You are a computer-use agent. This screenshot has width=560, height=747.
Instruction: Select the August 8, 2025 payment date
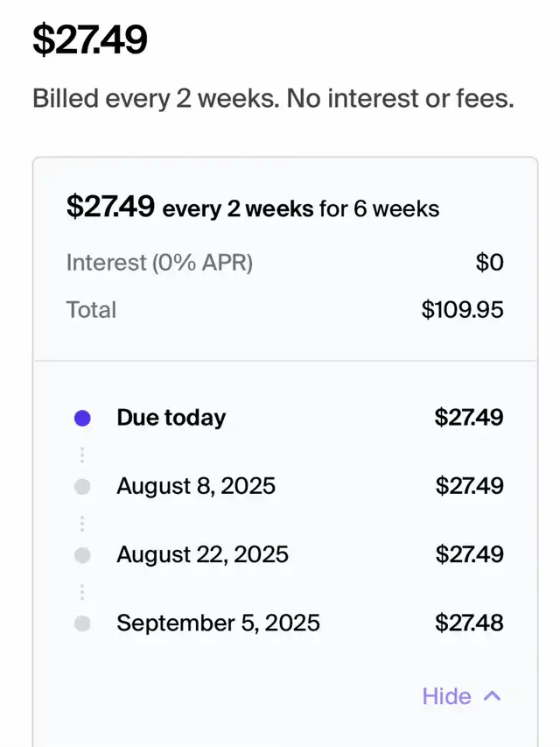click(196, 486)
